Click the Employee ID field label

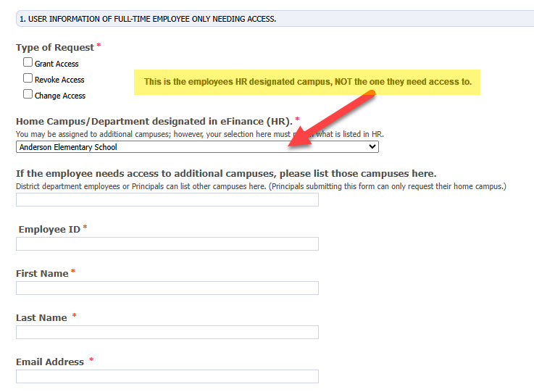click(49, 230)
